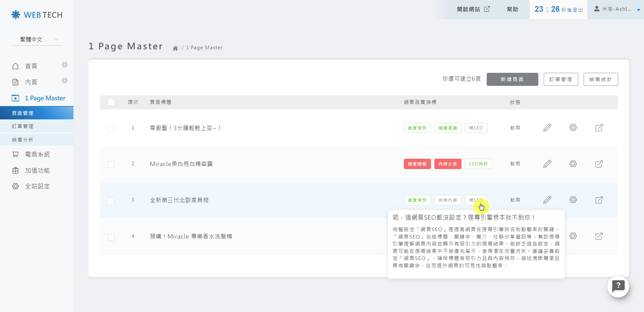Open external link icon for 全新第三代北歐家具椅
644x312 pixels.
coord(599,200)
